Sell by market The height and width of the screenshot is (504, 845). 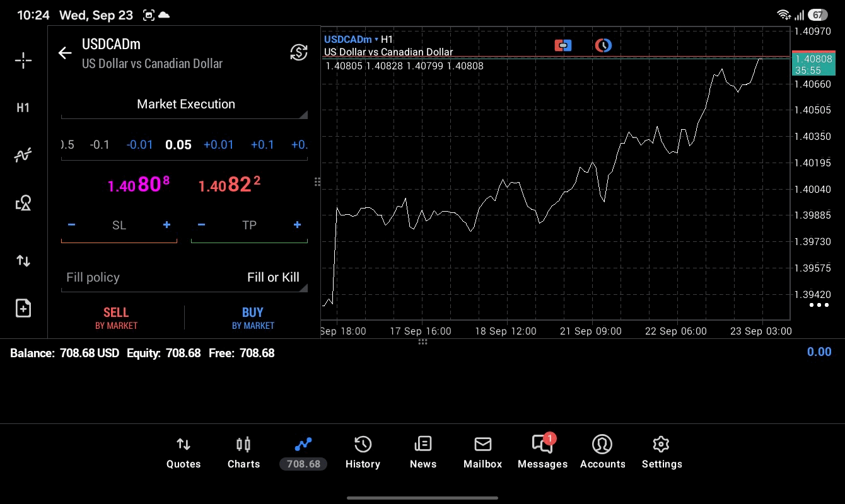(x=116, y=318)
